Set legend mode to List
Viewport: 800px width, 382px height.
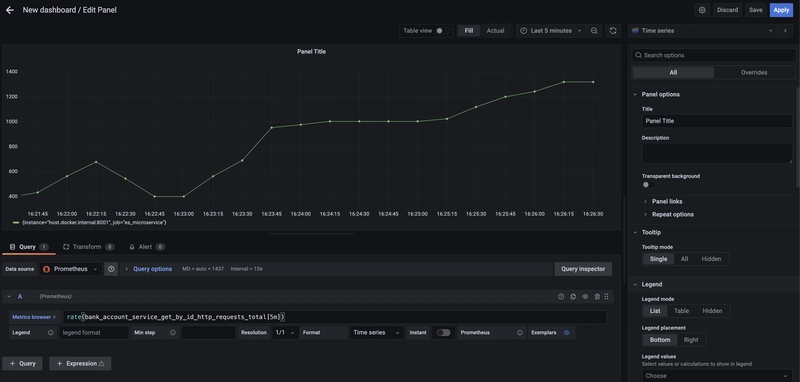(x=655, y=311)
